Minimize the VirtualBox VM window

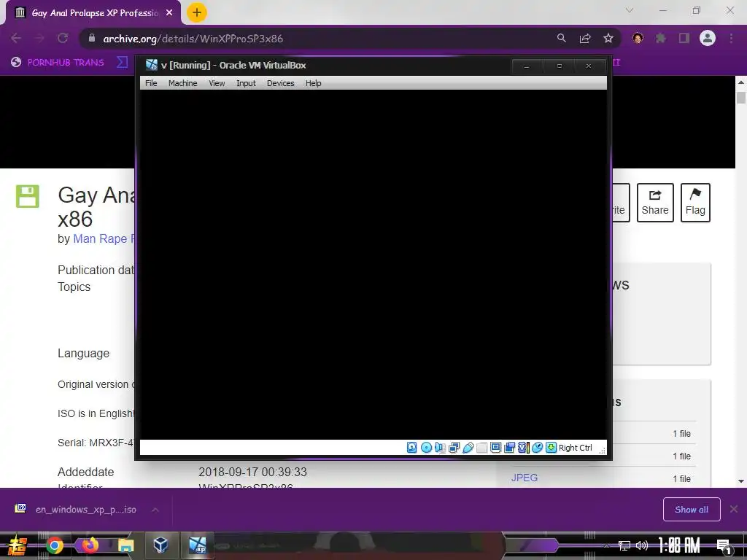coord(527,66)
